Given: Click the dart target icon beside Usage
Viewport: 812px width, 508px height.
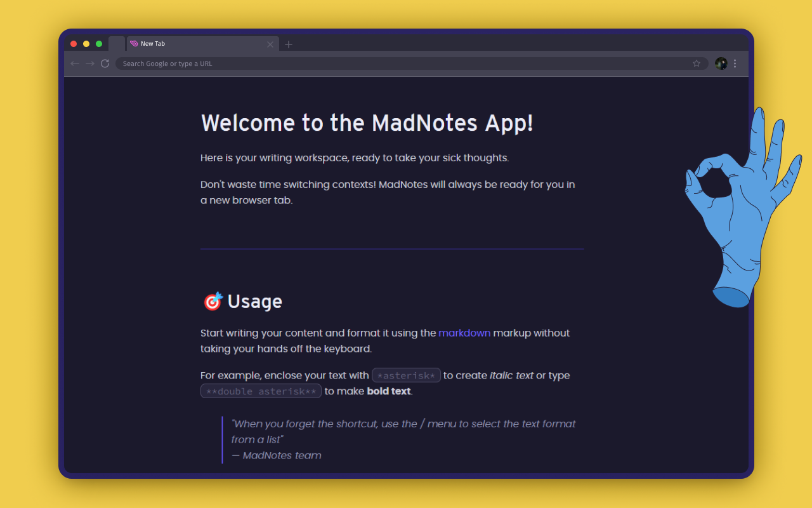Looking at the screenshot, I should coord(213,300).
